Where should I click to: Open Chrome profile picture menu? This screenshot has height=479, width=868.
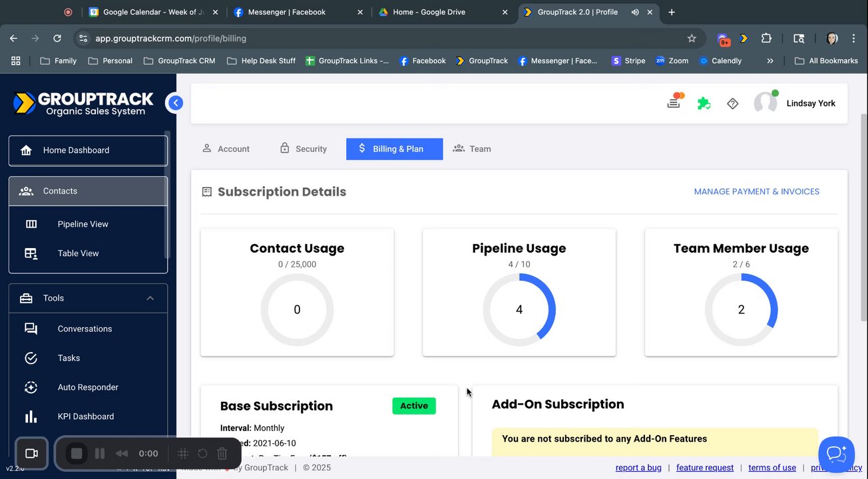point(832,39)
